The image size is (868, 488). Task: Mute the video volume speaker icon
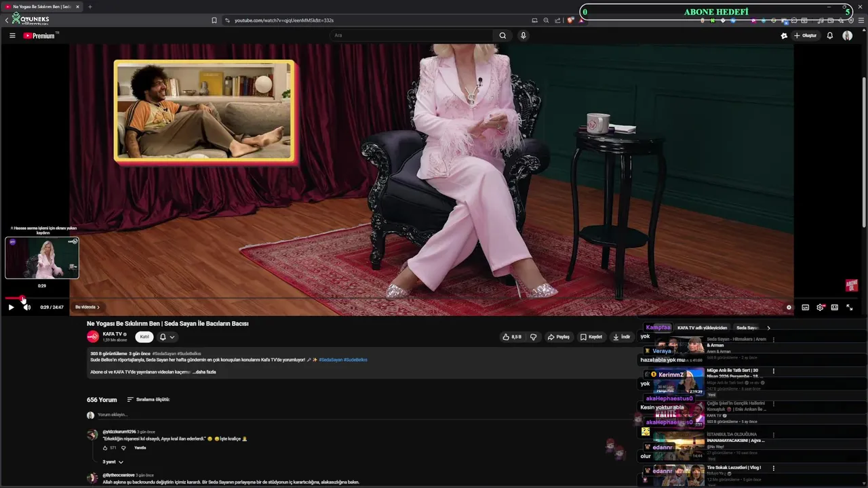tap(27, 307)
